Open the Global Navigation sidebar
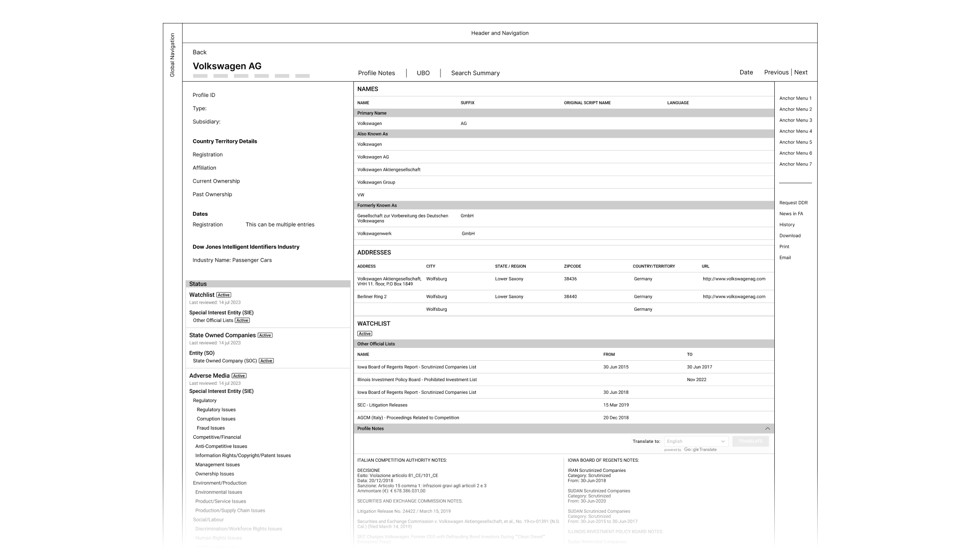Image resolution: width=980 pixels, height=548 pixels. coord(173,55)
